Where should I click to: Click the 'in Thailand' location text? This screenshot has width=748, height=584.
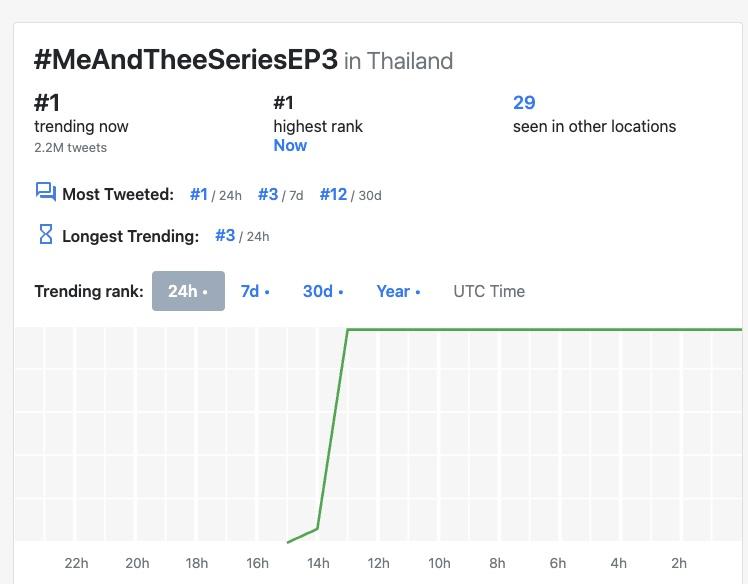click(399, 61)
